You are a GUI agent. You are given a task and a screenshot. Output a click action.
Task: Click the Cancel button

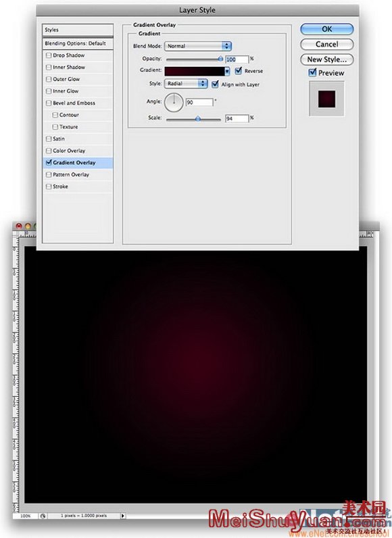tap(327, 44)
